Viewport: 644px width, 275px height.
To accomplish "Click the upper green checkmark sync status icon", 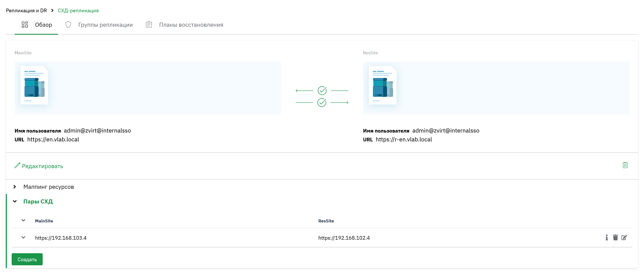I will [322, 91].
